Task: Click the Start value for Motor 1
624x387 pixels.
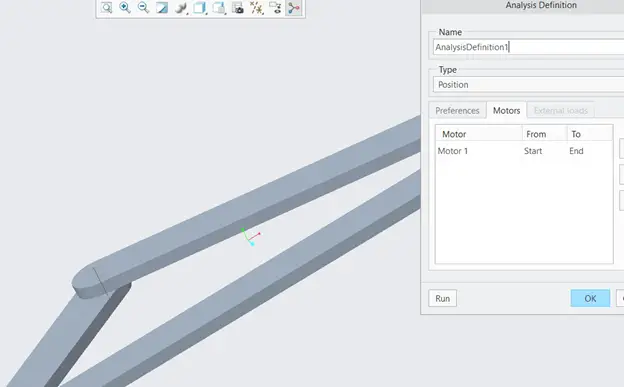Action: pyautogui.click(x=533, y=151)
